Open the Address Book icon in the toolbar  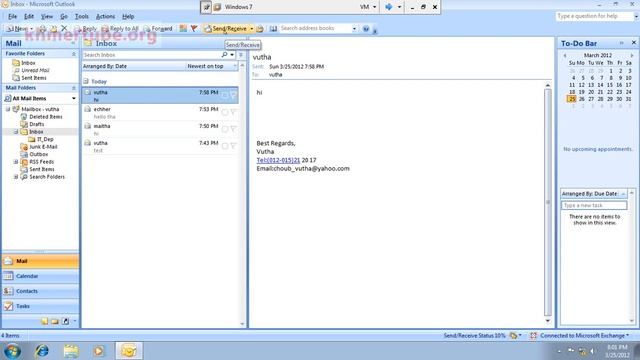click(273, 28)
